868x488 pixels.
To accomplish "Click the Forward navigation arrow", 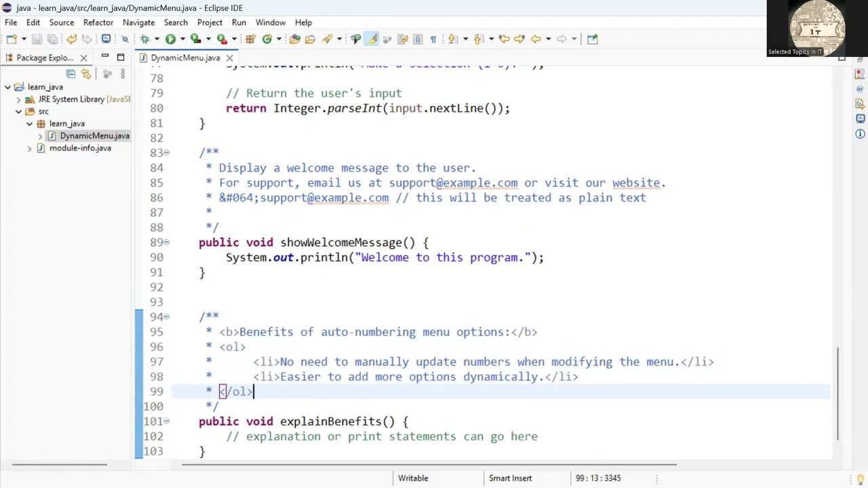I will (561, 39).
